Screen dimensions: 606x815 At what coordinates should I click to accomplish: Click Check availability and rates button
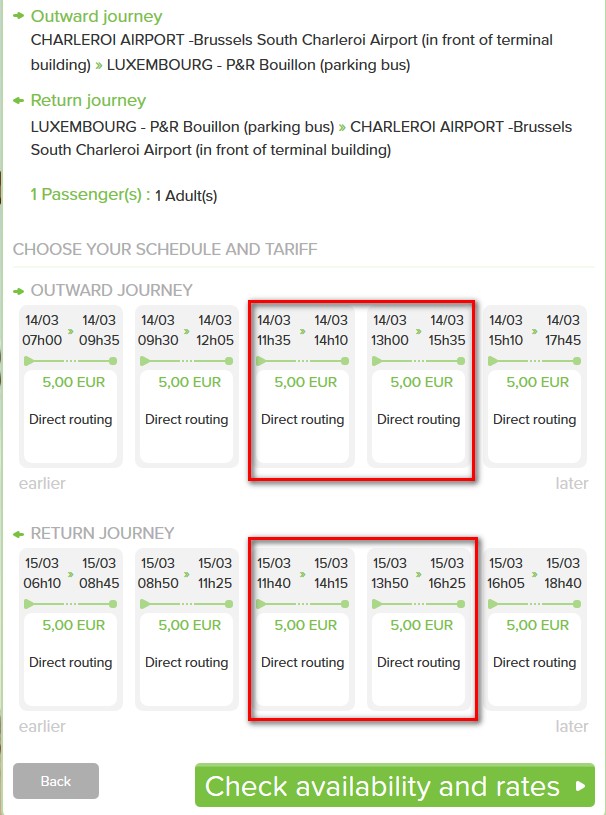[394, 785]
